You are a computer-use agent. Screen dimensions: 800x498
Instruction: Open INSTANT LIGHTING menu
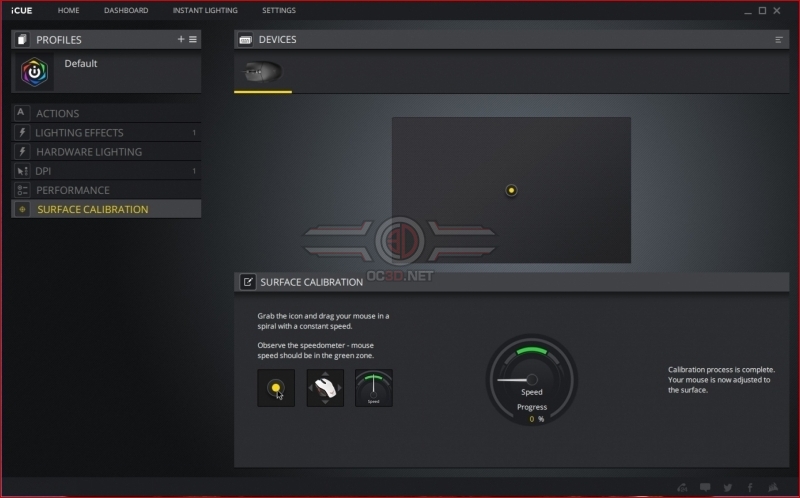[x=205, y=10]
